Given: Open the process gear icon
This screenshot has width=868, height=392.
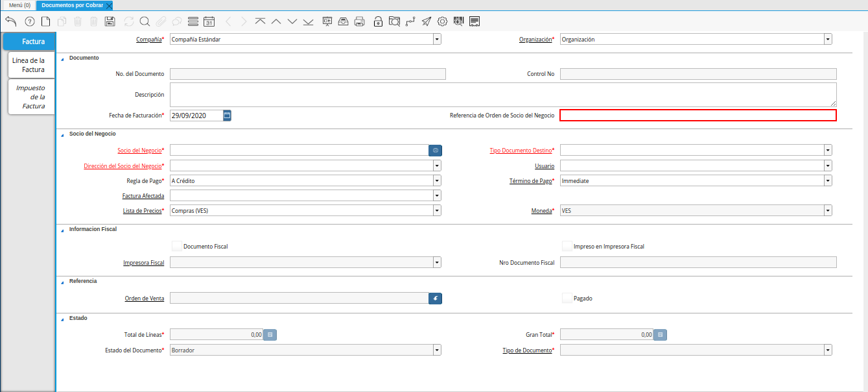Looking at the screenshot, I should pyautogui.click(x=442, y=21).
